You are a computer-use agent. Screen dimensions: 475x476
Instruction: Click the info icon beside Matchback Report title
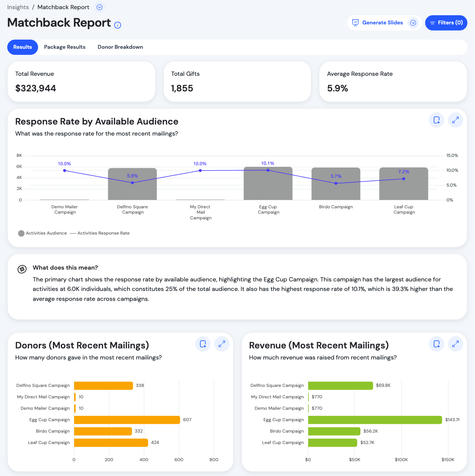(x=118, y=25)
